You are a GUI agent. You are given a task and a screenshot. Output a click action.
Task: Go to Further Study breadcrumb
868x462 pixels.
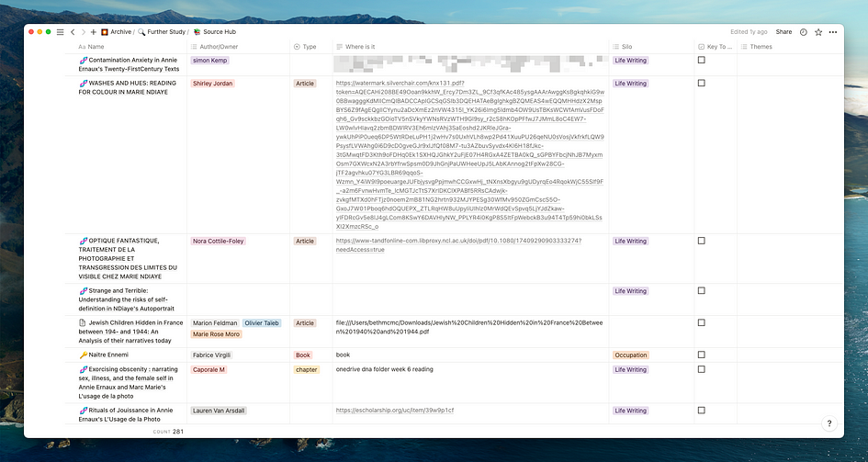166,31
